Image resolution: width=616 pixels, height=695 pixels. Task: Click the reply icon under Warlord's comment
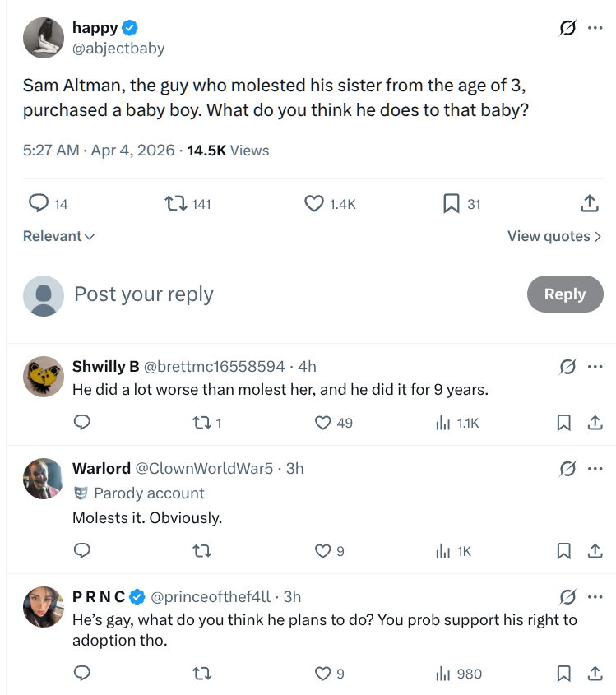point(81,551)
